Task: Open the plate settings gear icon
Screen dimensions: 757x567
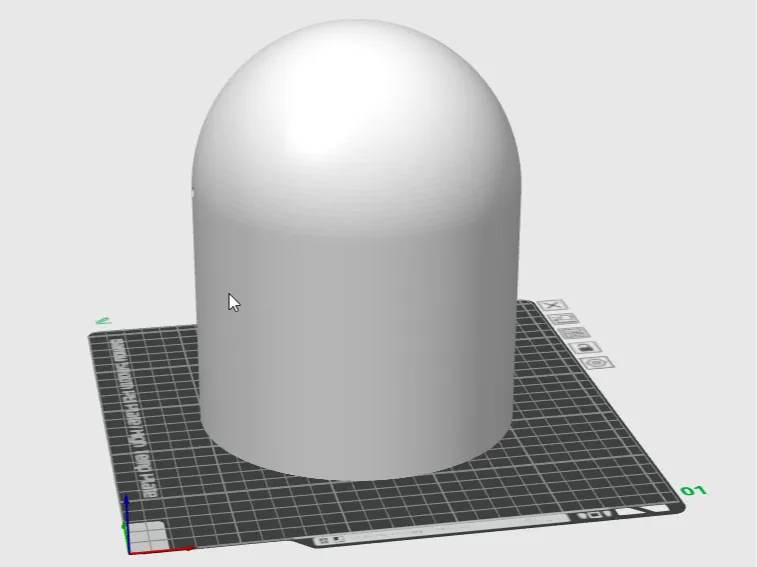Action: [597, 362]
